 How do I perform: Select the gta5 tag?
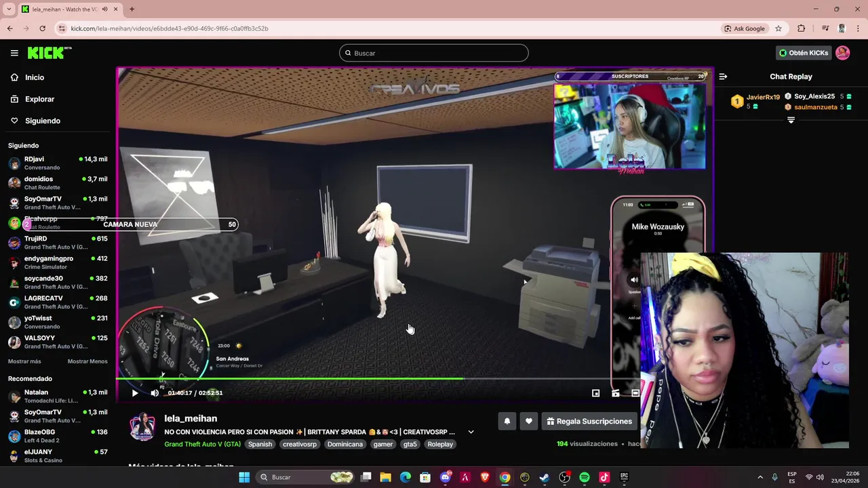point(410,445)
